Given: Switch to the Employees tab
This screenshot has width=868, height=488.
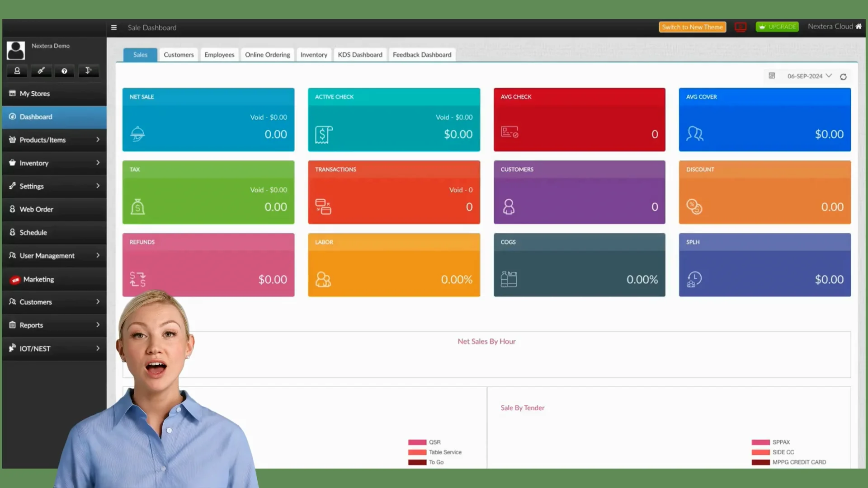Looking at the screenshot, I should coord(219,55).
